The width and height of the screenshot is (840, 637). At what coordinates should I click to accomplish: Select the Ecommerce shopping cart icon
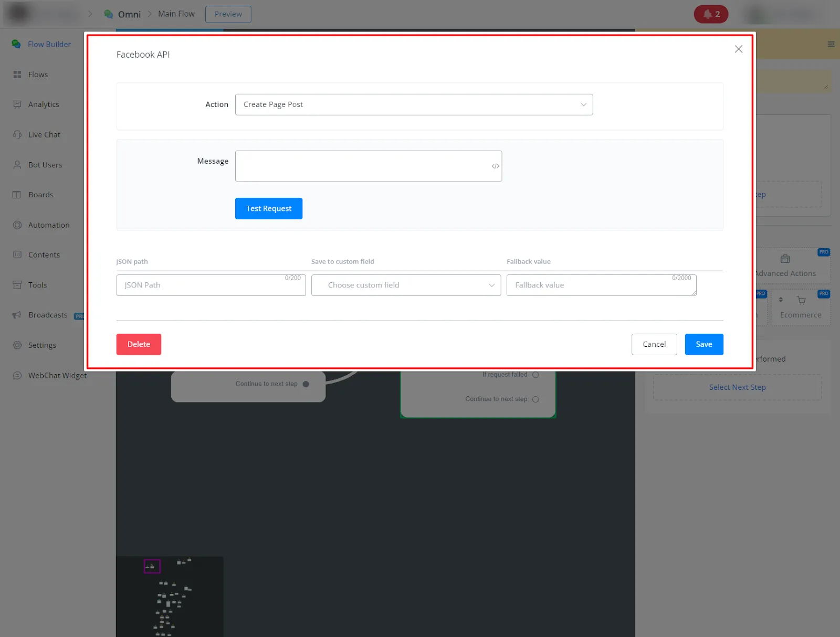(801, 300)
